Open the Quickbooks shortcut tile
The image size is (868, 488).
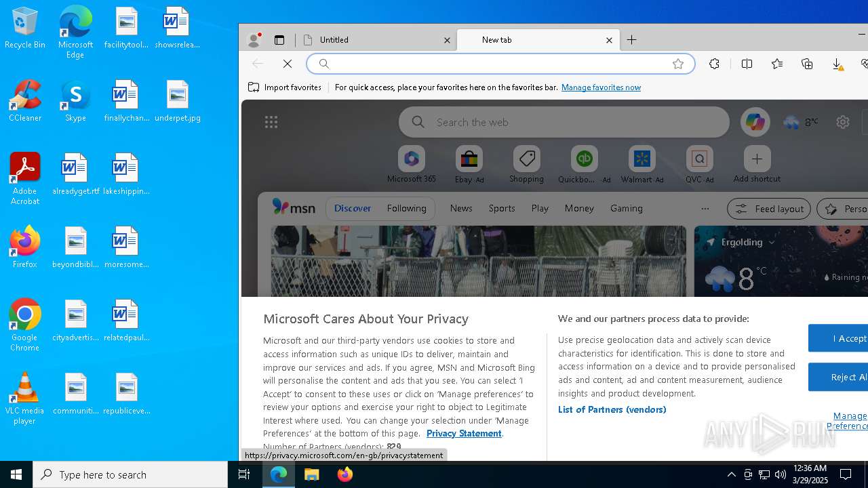pos(584,165)
